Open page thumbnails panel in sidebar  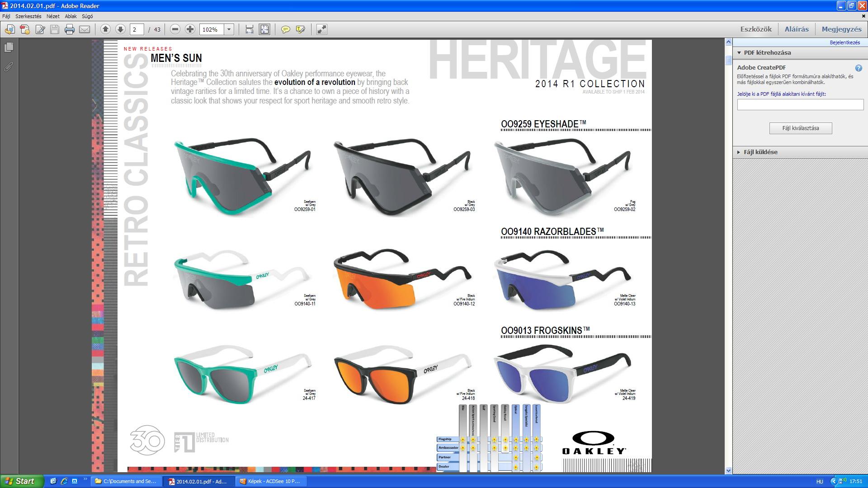coord(9,47)
